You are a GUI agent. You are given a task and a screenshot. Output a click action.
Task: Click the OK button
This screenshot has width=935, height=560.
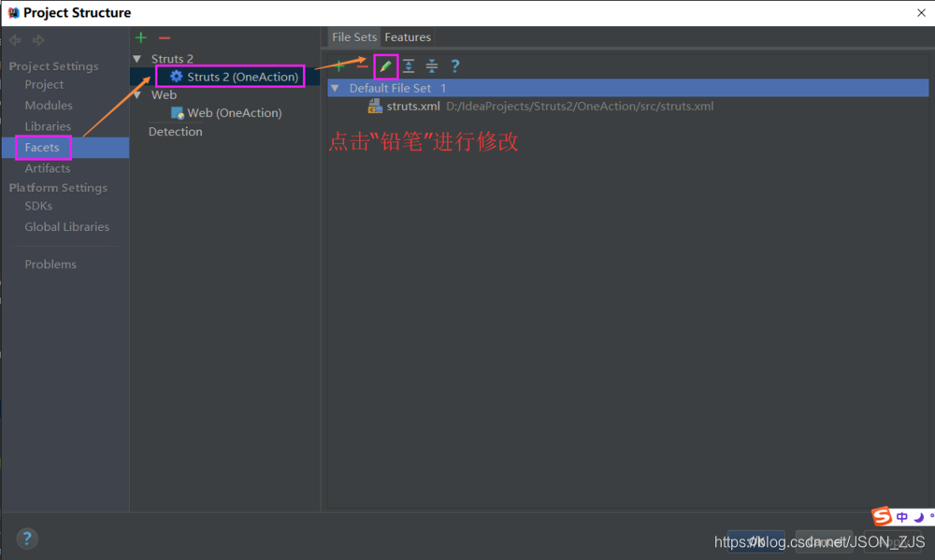click(755, 541)
